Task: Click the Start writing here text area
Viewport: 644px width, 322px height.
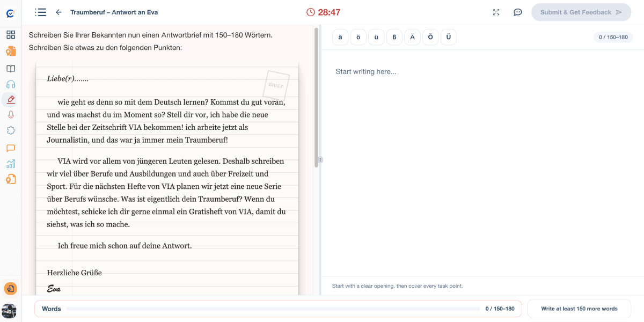Action: click(482, 163)
